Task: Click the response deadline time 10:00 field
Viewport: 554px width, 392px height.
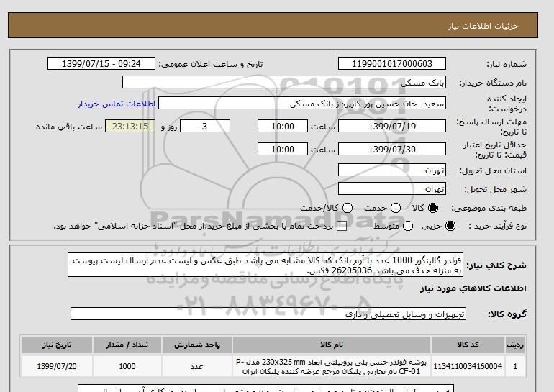Action: tap(283, 126)
